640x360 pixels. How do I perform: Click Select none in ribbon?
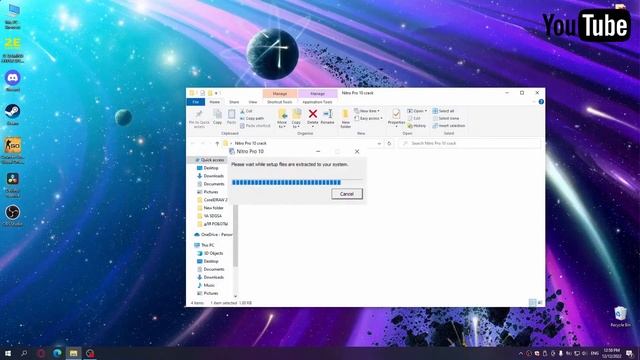tap(446, 118)
